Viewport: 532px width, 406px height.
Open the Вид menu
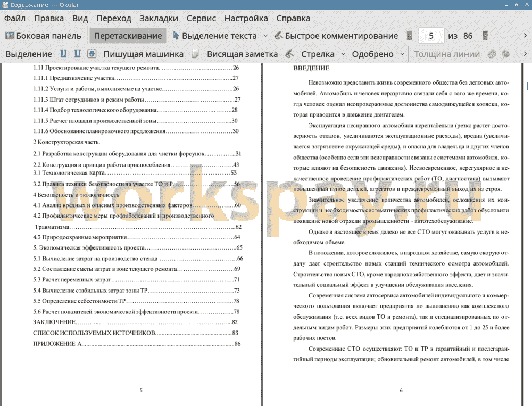[80, 18]
